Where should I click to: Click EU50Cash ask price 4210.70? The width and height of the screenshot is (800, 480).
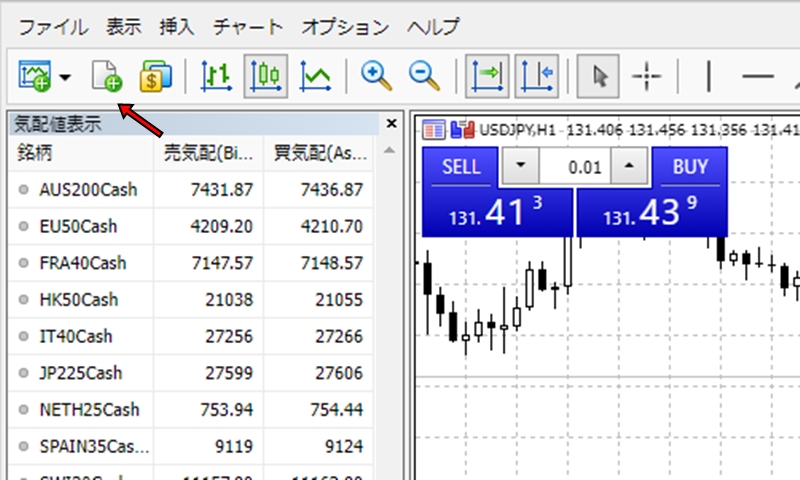point(332,226)
